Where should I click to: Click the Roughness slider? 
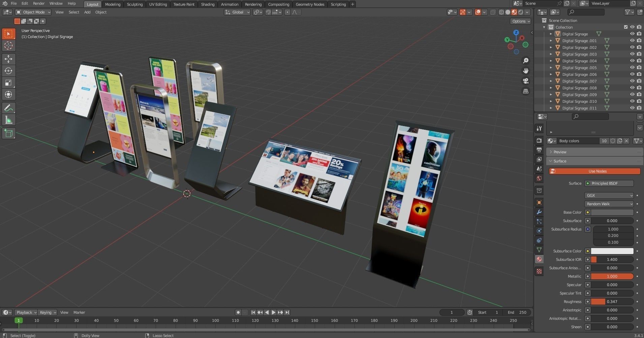(x=612, y=302)
